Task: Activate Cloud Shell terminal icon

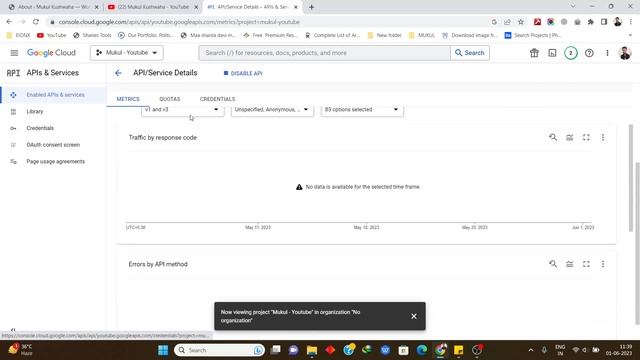Action: point(552,53)
